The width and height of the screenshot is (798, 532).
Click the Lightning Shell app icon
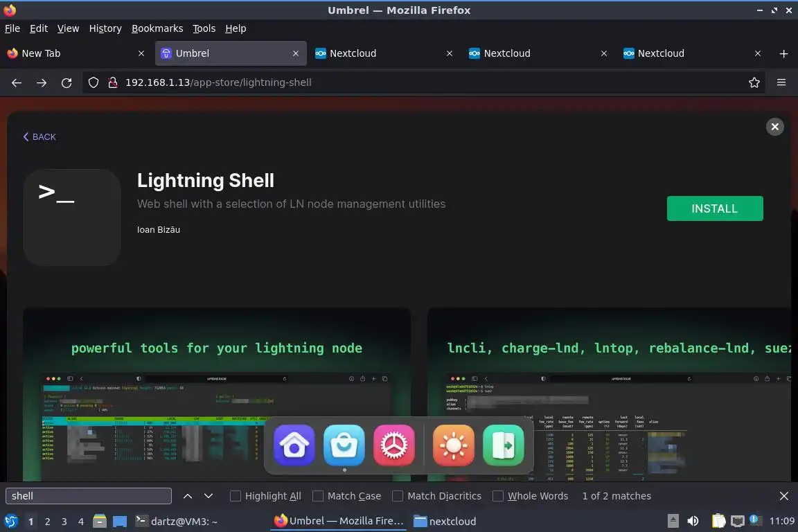click(x=72, y=218)
